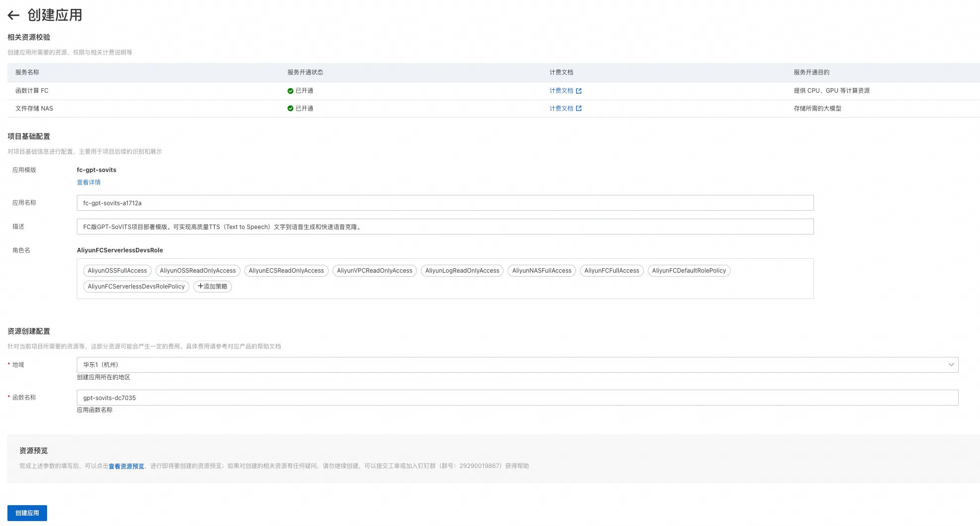Click the 文件存储 NAS service name cell
This screenshot has height=526, width=980.
point(34,109)
